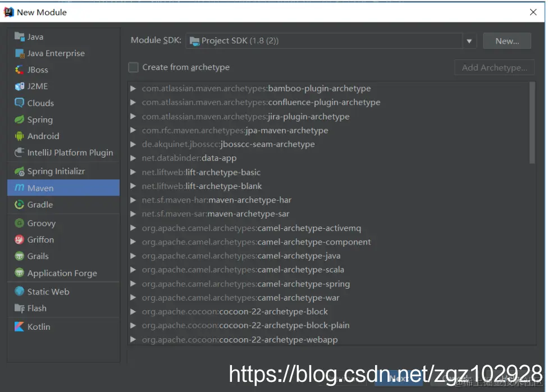Select camel-archetype-component row text
The image size is (548, 392).
(x=256, y=242)
